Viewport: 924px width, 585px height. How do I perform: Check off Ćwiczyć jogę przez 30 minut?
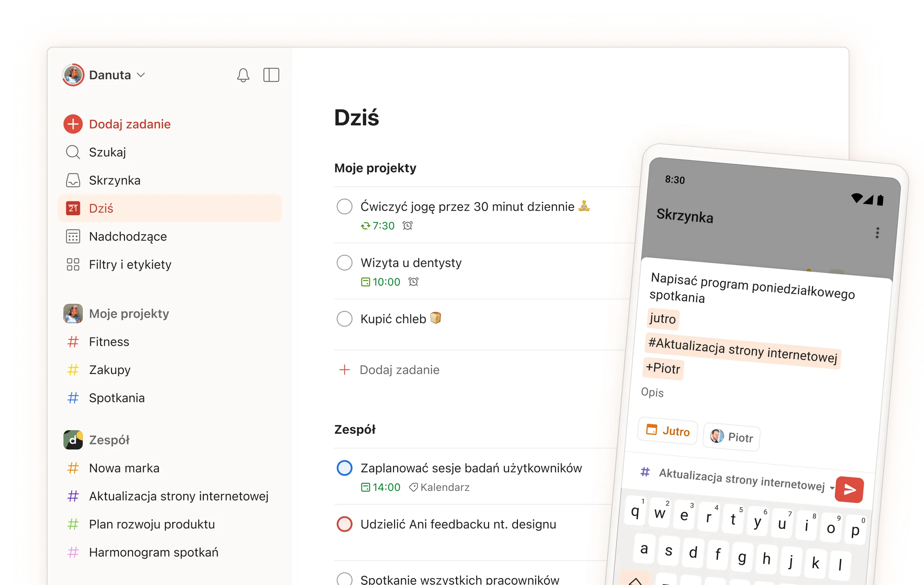[x=344, y=206]
